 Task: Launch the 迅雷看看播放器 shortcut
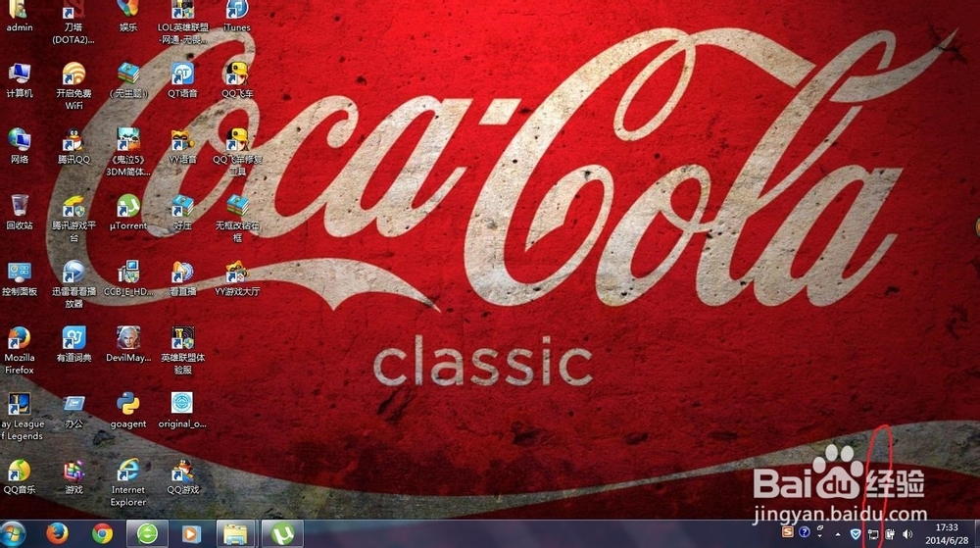[73, 284]
